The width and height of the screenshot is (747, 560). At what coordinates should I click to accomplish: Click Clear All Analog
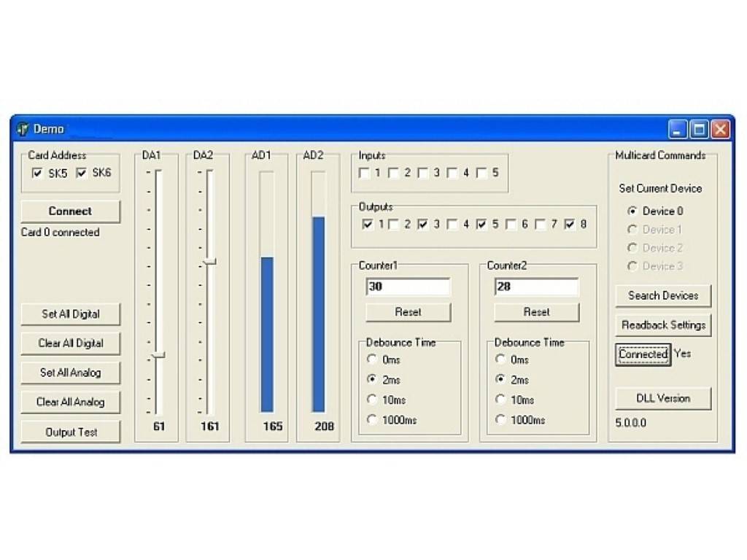(x=70, y=402)
